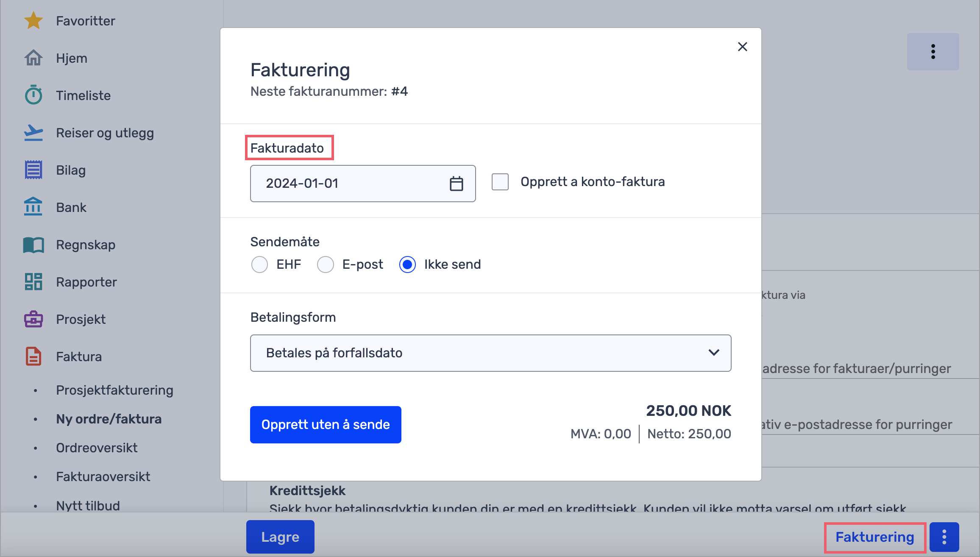The height and width of the screenshot is (557, 980).
Task: Expand options via three-dot menu top right
Action: coord(933,51)
